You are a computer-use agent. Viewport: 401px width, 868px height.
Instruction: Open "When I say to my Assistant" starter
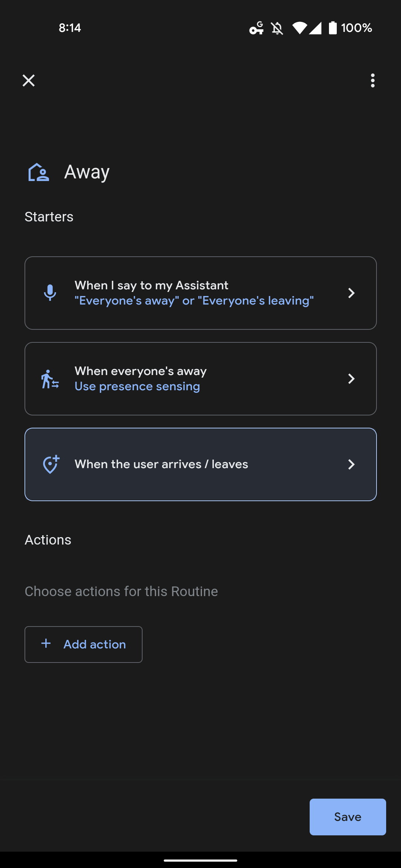(x=200, y=293)
